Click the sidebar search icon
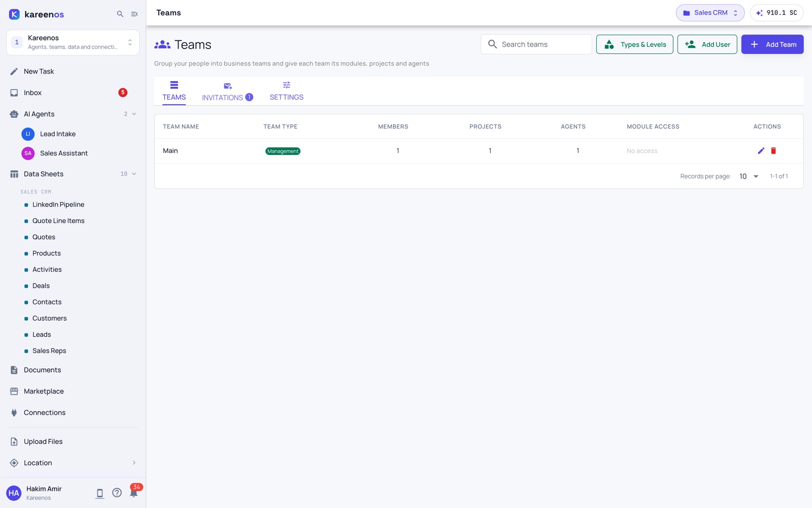 120,14
